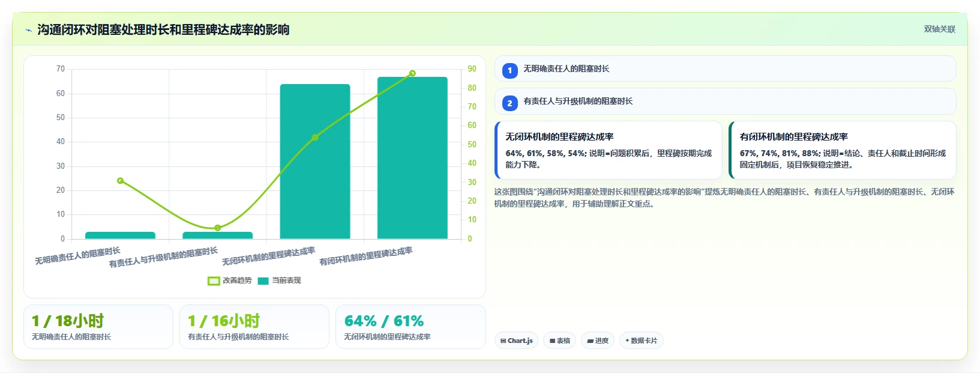Click the trend line point on the third bar
Screen dimensions: 980x373
tap(315, 138)
